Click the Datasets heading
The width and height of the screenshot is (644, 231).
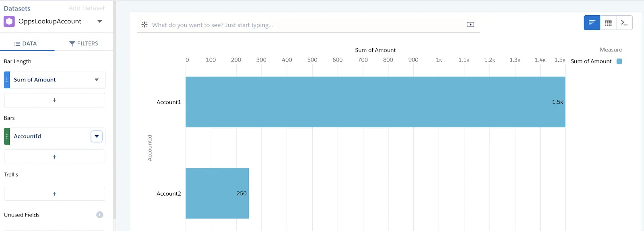point(17,8)
